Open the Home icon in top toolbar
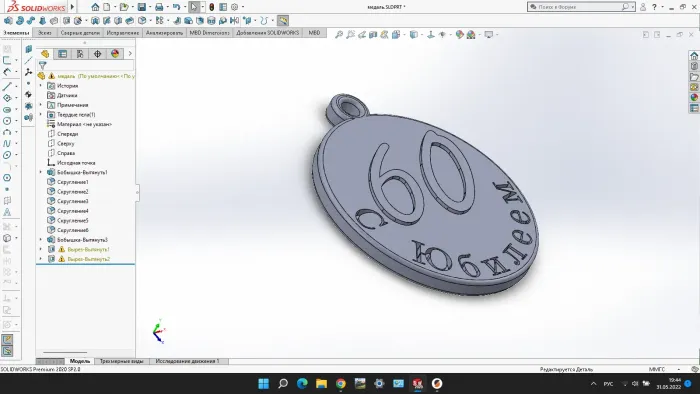Image resolution: width=700 pixels, height=394 pixels. (95, 7)
